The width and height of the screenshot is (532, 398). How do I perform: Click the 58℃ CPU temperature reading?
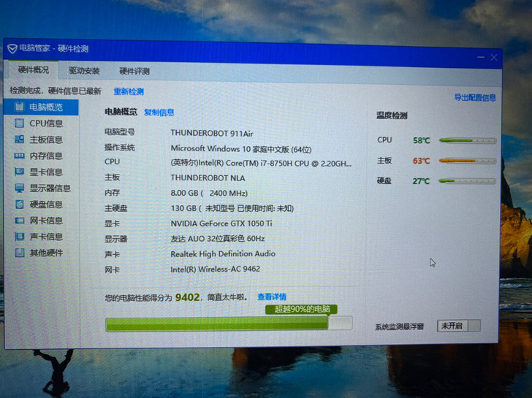pos(422,140)
